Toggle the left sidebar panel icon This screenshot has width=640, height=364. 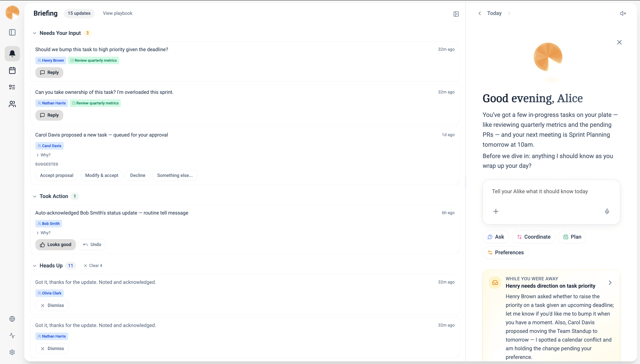point(12,33)
